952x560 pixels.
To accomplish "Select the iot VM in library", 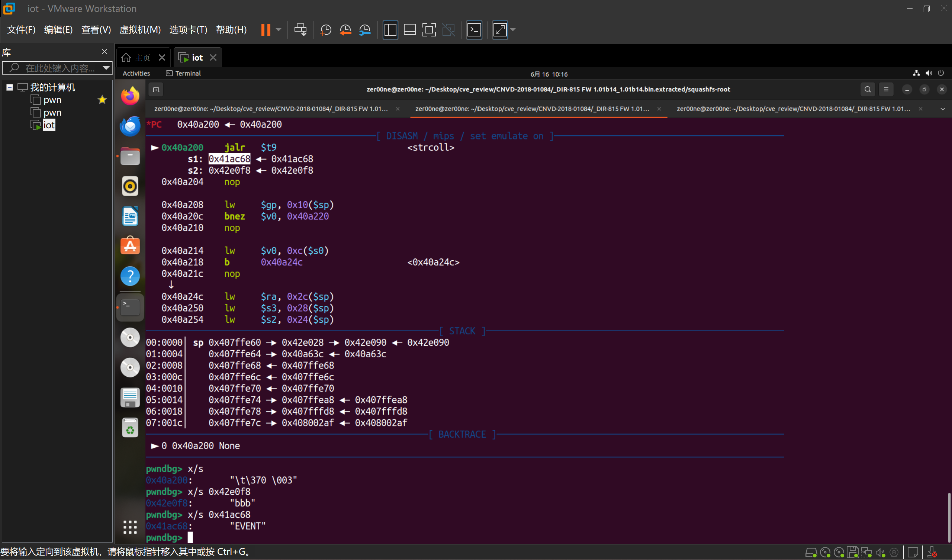I will click(49, 125).
